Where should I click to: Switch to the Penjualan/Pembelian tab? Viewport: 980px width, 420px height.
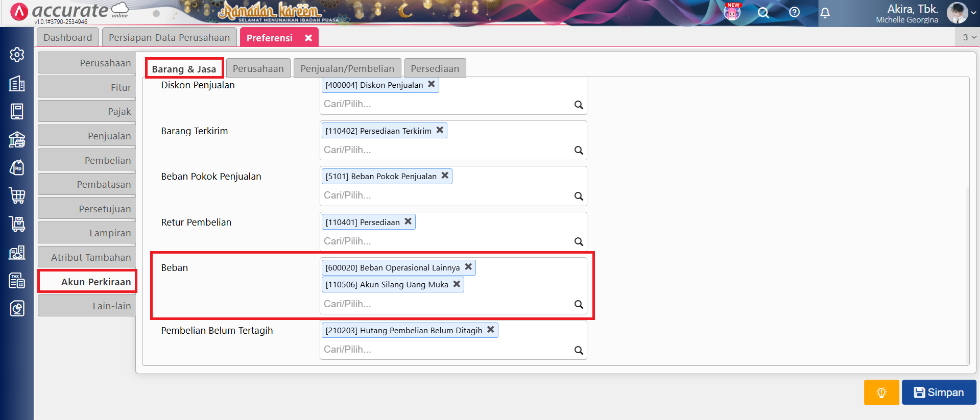point(347,68)
